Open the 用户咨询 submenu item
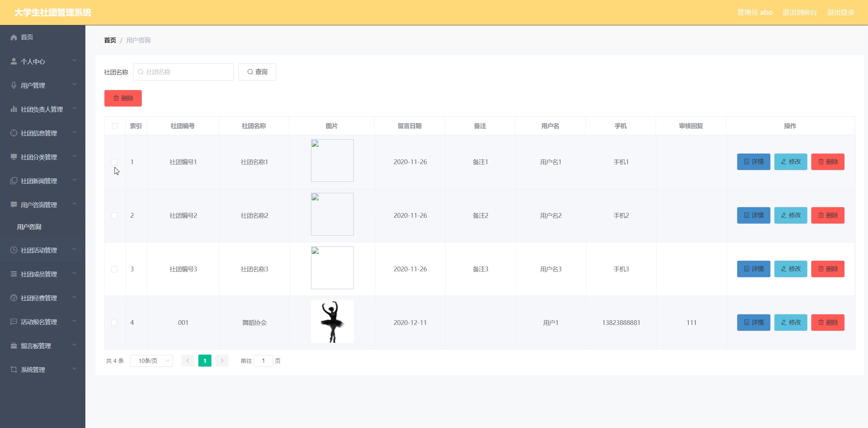 click(x=29, y=227)
